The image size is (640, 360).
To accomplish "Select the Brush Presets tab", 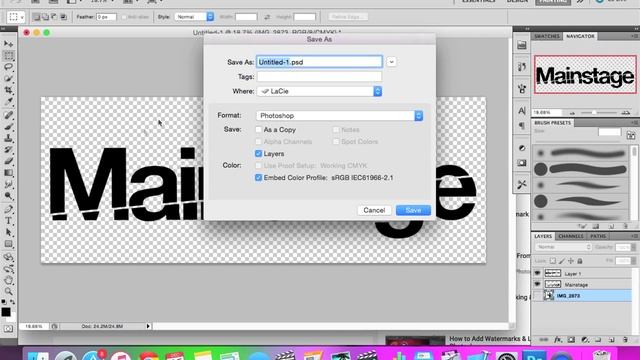I will click(x=553, y=122).
